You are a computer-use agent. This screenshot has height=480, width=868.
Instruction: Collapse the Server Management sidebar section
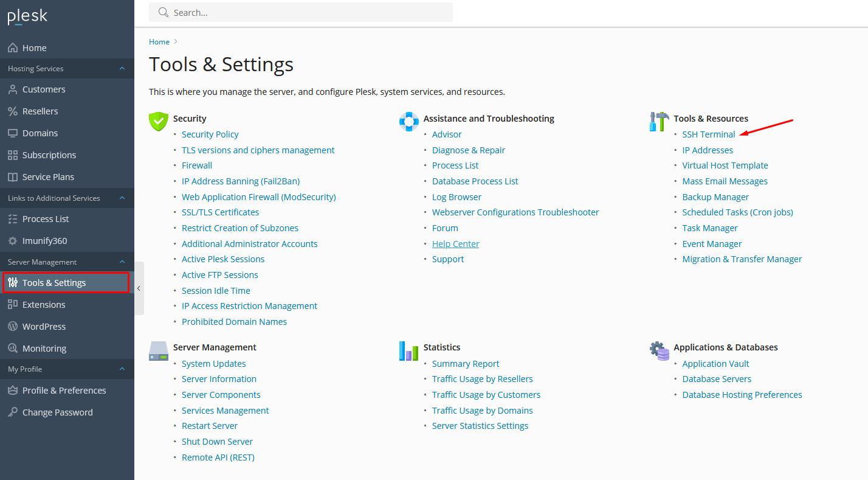(x=122, y=262)
